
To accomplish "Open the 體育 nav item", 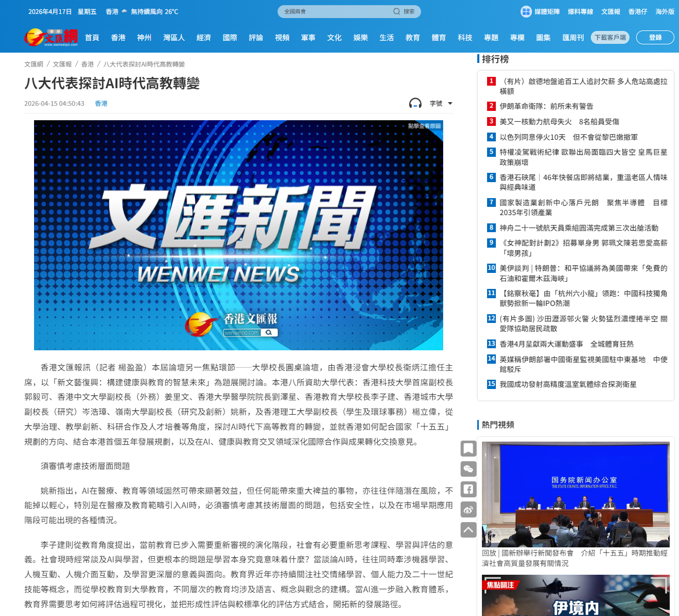I will (439, 38).
